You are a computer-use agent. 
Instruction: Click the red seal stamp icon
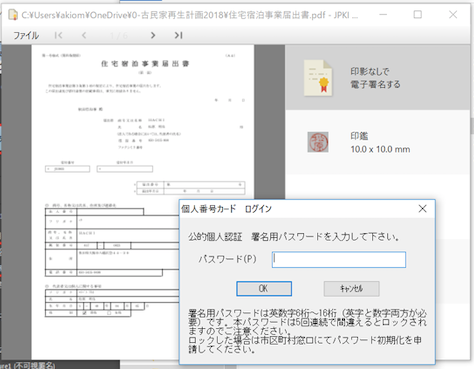[x=318, y=142]
